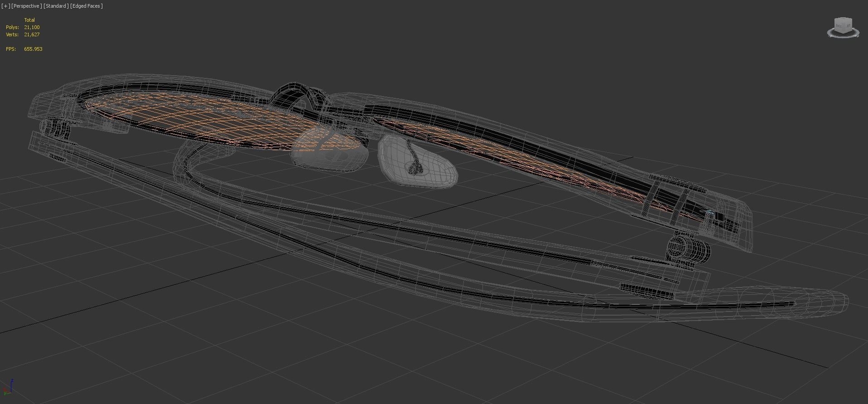Select the FPS value 655.953
The width and height of the screenshot is (868, 404).
coord(33,49)
